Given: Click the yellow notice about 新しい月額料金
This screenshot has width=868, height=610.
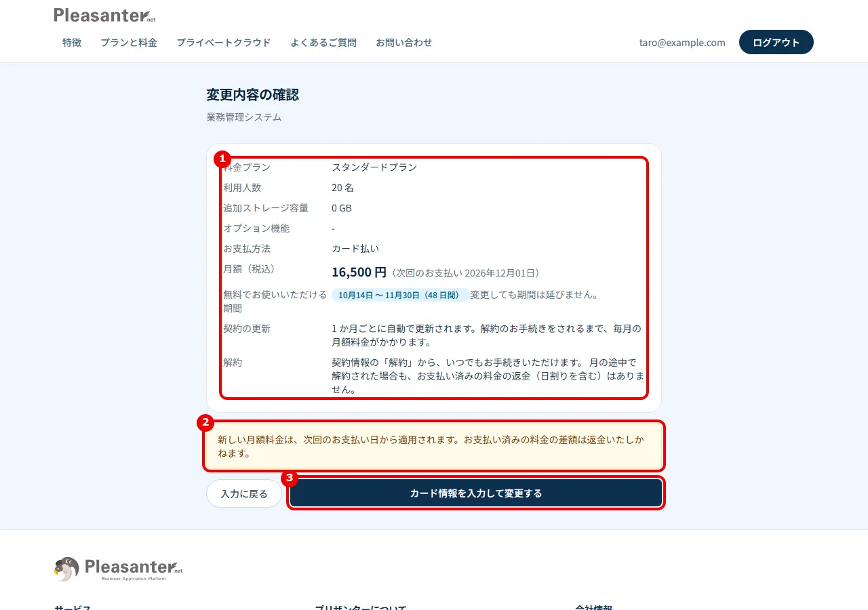Looking at the screenshot, I should [x=434, y=446].
